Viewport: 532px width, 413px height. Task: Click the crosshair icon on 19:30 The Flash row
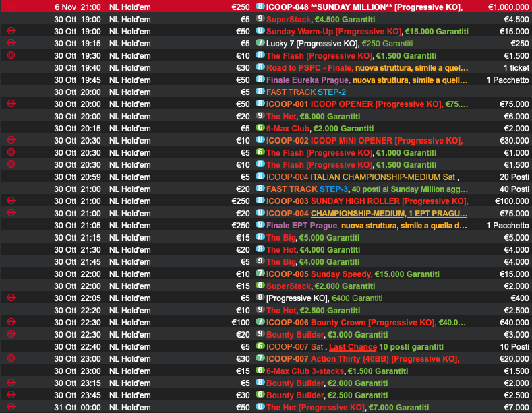11,55
